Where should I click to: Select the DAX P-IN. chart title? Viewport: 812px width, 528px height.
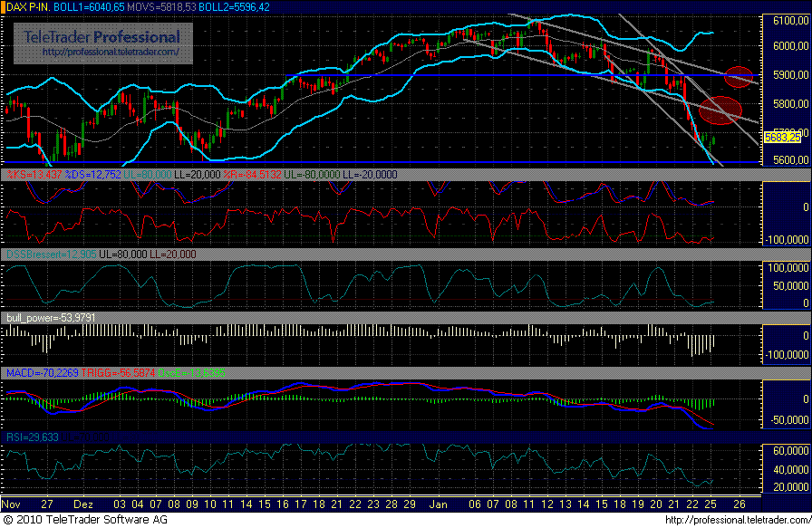28,7
